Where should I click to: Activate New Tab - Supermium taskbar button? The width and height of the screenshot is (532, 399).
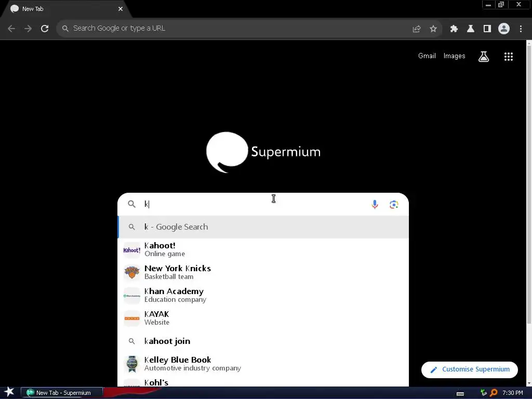62,393
